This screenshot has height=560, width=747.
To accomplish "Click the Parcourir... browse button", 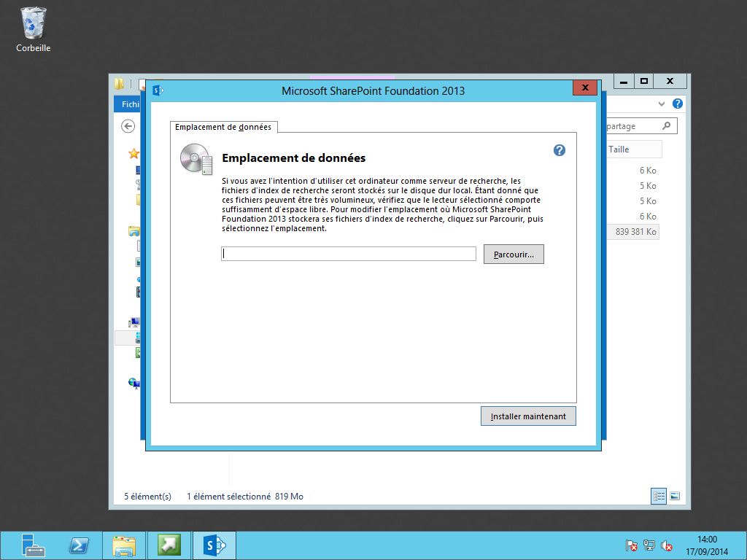I will coord(514,254).
